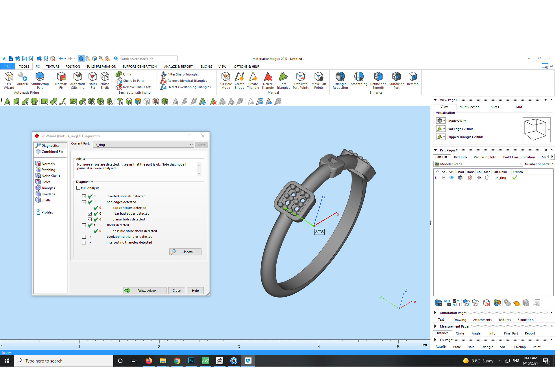Open the Current Part dropdown
The width and height of the screenshot is (555, 392).
point(191,145)
